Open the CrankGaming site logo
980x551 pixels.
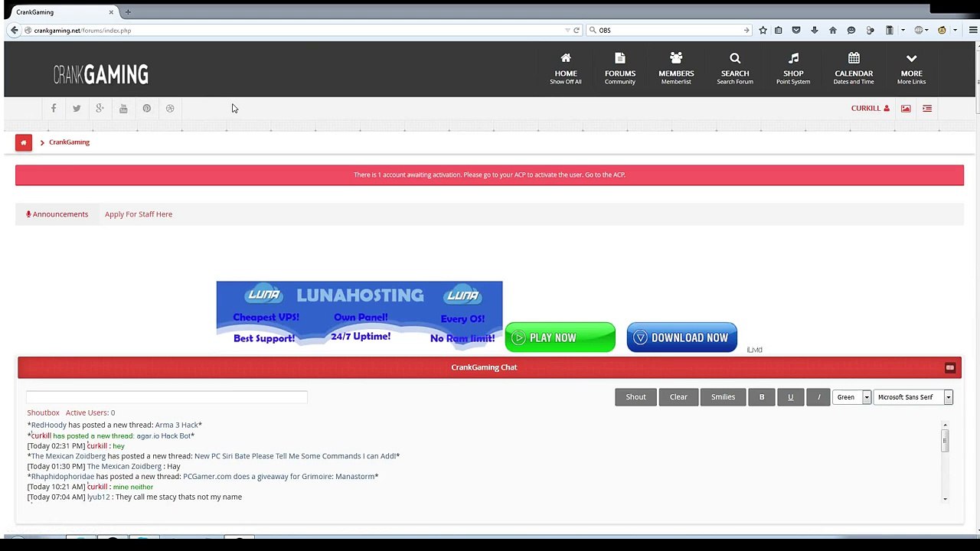(100, 74)
